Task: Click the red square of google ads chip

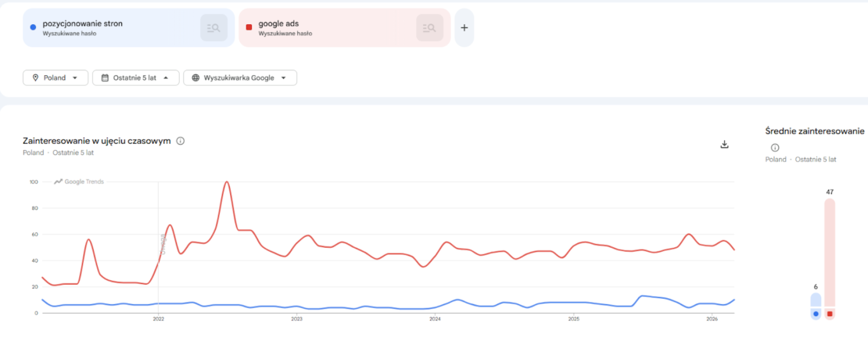Action: pos(249,27)
